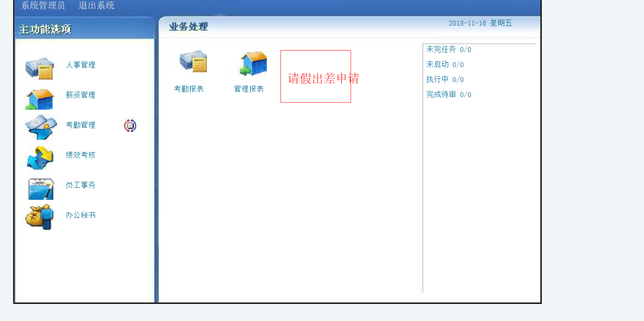Click the 请假出差申请 box

pos(315,76)
